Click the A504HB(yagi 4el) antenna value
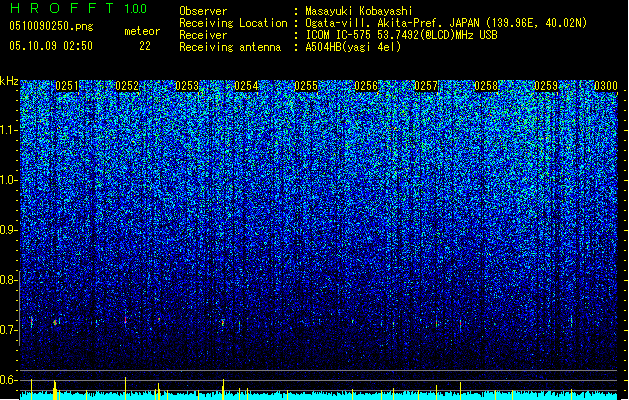 pos(353,47)
